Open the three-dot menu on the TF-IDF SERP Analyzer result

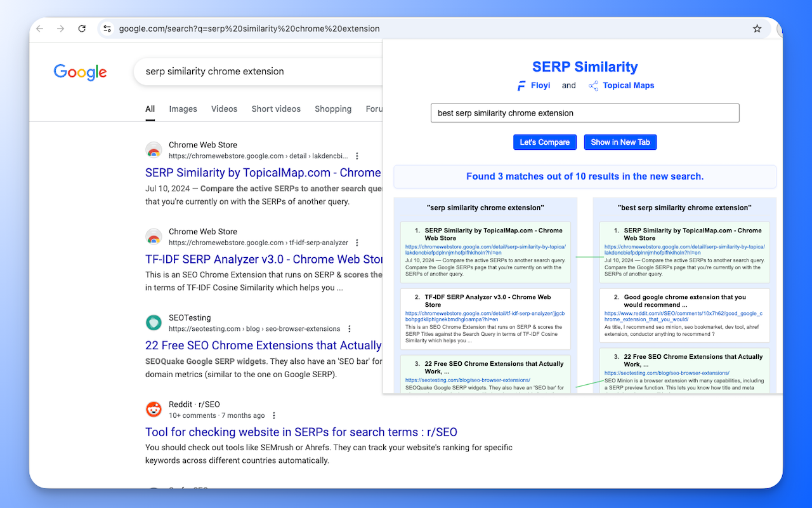(357, 242)
